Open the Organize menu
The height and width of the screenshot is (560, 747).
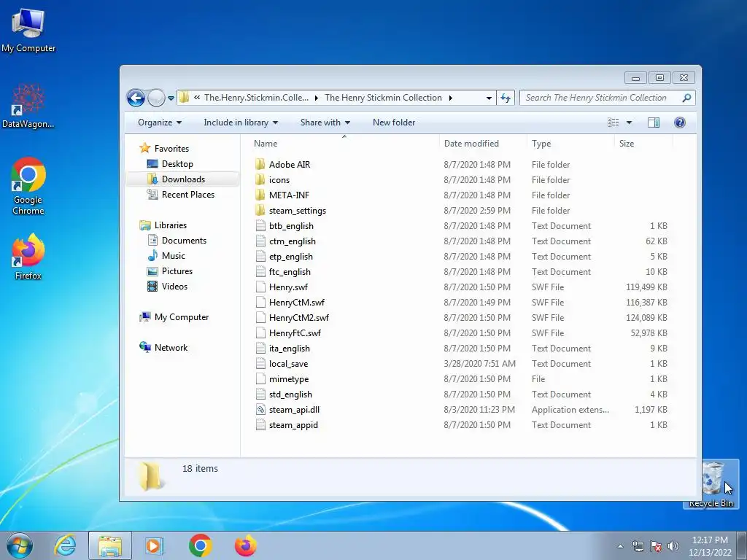tap(160, 122)
